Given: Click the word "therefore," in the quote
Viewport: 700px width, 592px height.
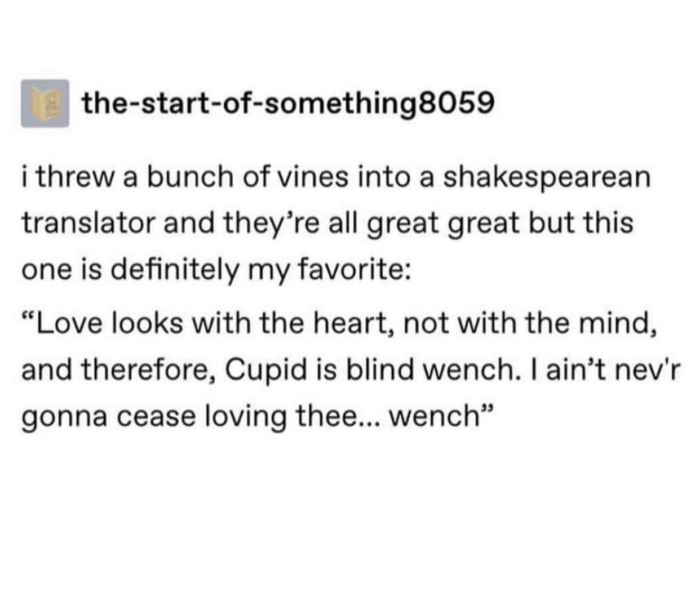Looking at the screenshot, I should click(149, 370).
